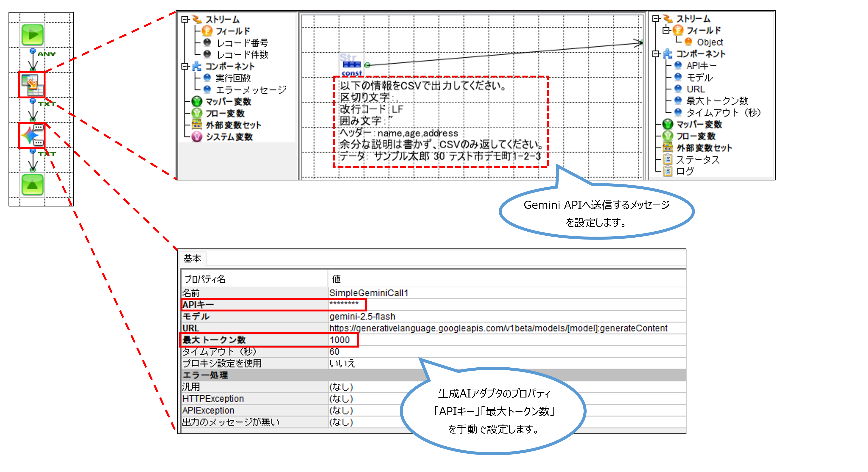This screenshot has height=472, width=868.
Task: Collapse the left コンポーネント tree node
Action: coord(185,66)
